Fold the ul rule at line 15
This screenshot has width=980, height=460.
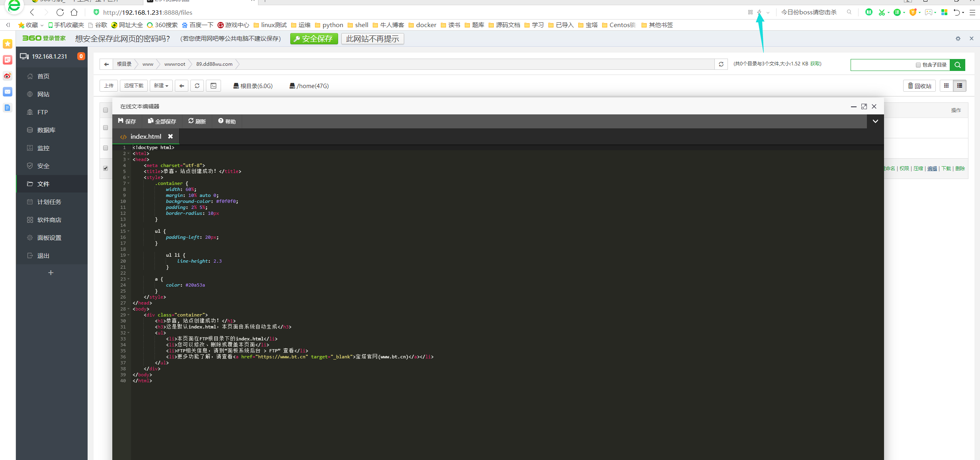[129, 231]
